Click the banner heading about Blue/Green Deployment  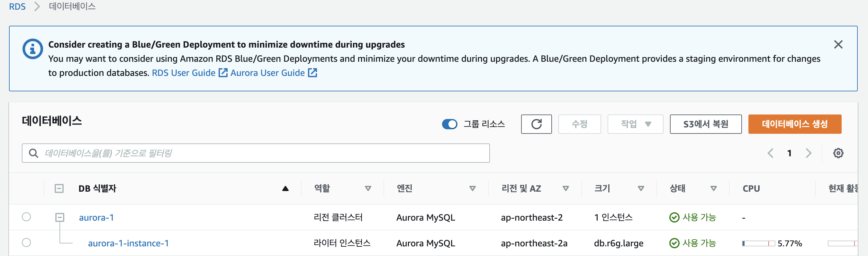[226, 44]
